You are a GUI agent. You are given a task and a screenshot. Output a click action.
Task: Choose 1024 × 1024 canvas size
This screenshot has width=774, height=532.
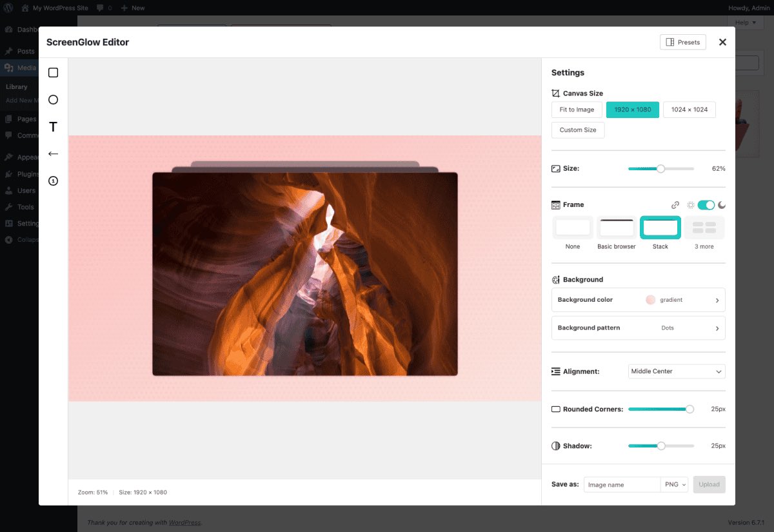690,110
